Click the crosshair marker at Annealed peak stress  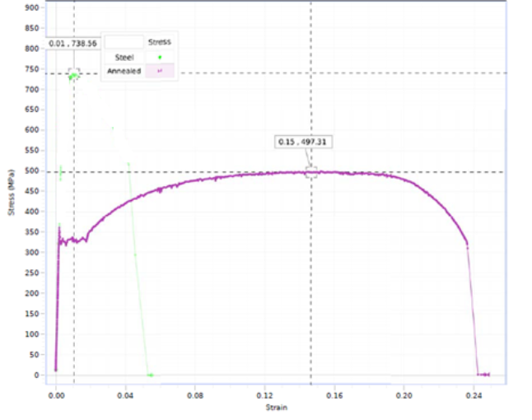[x=311, y=172]
